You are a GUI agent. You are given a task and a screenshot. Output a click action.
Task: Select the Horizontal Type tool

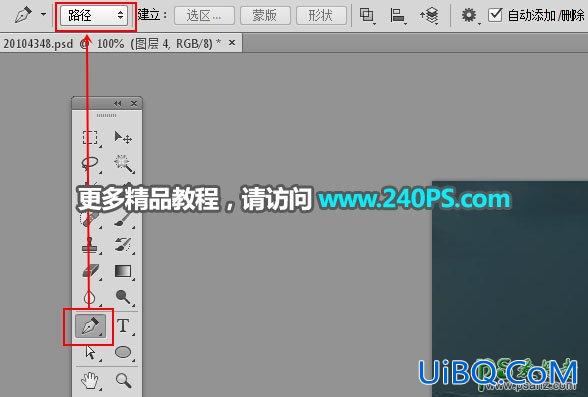[123, 326]
